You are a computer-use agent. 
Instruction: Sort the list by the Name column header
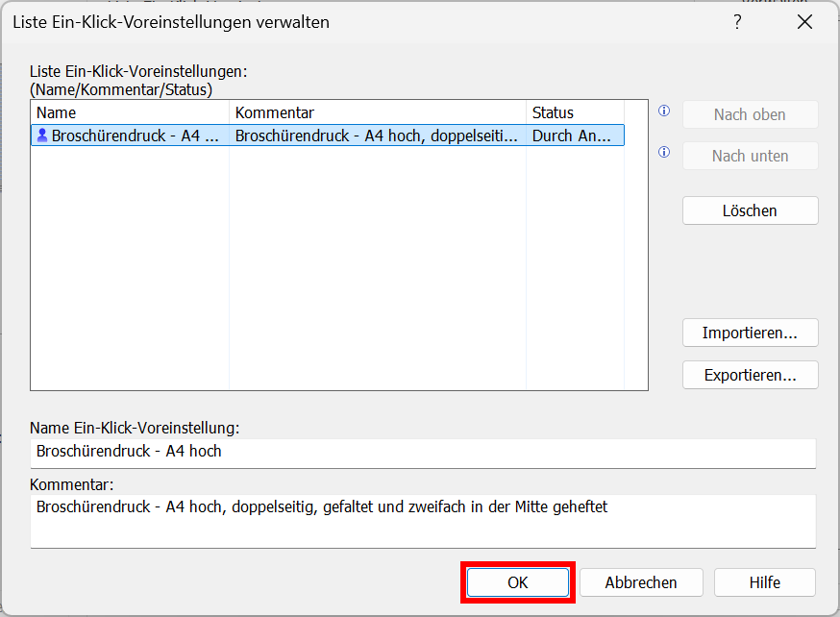coord(130,112)
